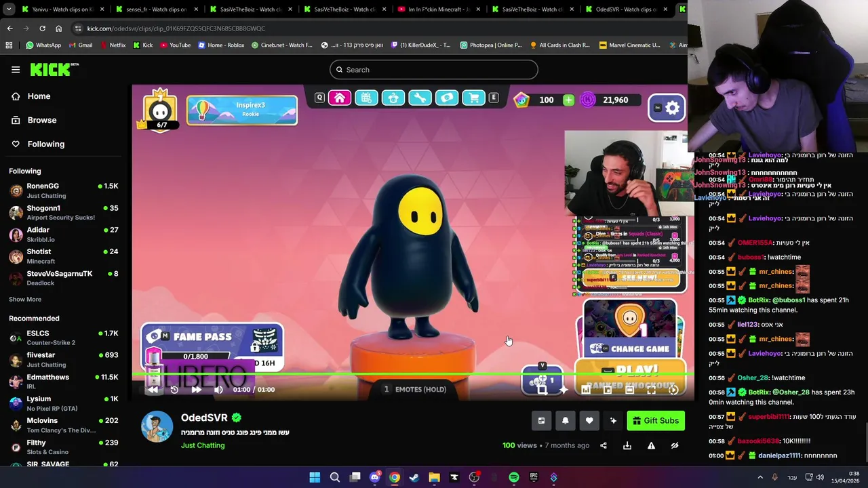Screen dimensions: 868x488
Task: Open Adidar's channel in the Following list
Action: point(63,235)
